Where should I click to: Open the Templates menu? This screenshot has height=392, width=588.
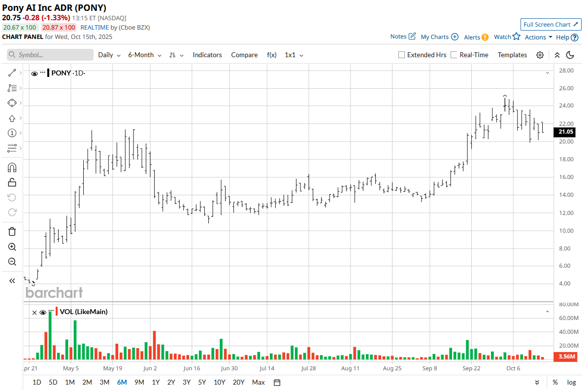[x=512, y=55]
